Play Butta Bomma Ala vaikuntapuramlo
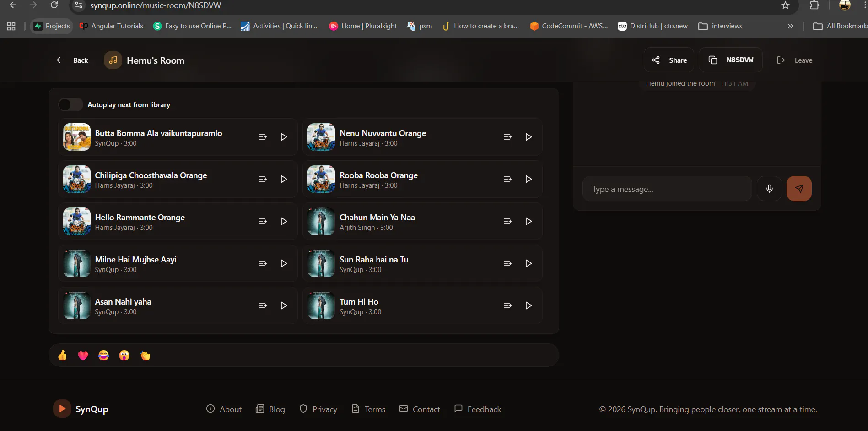This screenshot has height=431, width=868. click(x=284, y=137)
